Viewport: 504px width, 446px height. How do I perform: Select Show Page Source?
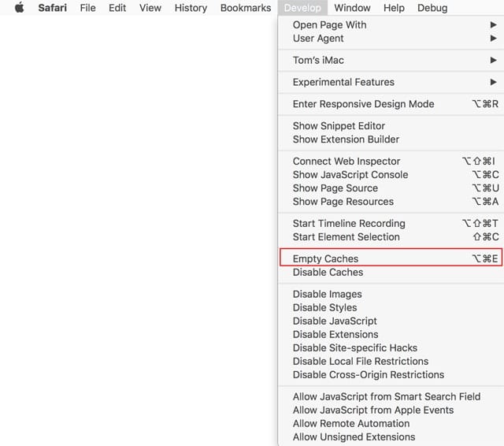pos(335,188)
